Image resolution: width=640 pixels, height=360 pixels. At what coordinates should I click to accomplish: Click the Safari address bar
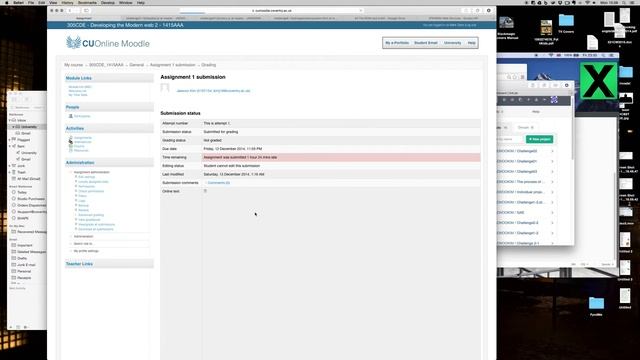[x=271, y=11]
